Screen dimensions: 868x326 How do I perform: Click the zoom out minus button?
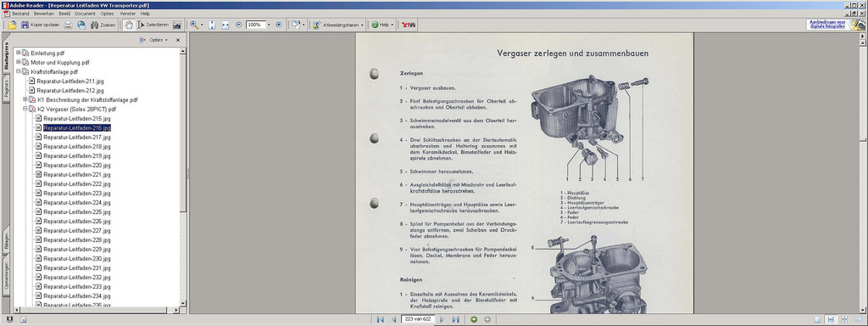click(239, 25)
